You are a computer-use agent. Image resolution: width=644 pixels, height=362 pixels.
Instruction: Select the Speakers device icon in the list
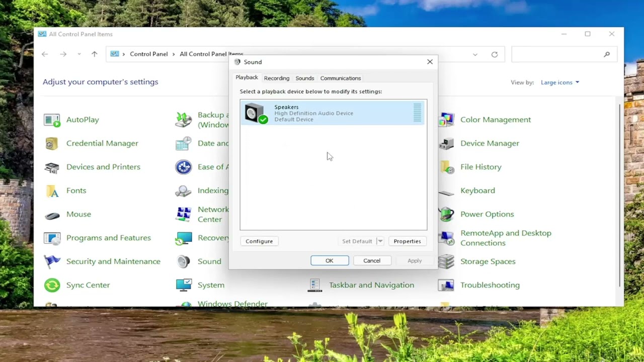pos(256,113)
